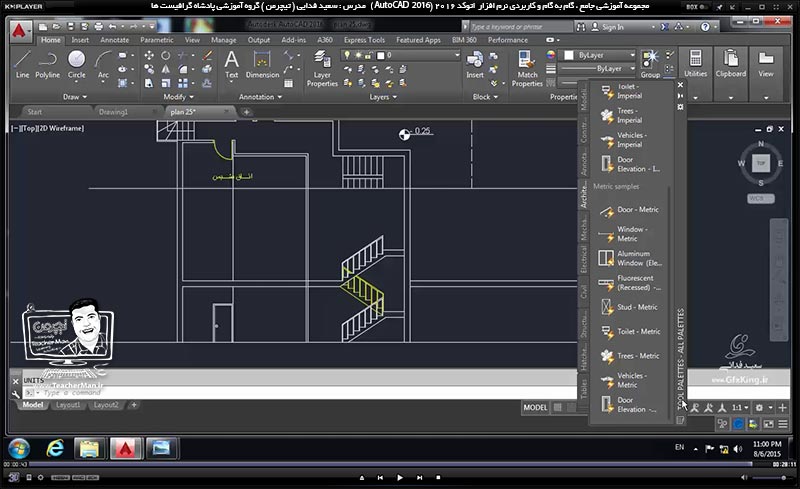Image resolution: width=800 pixels, height=489 pixels.
Task: Open the Start file tab
Action: (35, 112)
